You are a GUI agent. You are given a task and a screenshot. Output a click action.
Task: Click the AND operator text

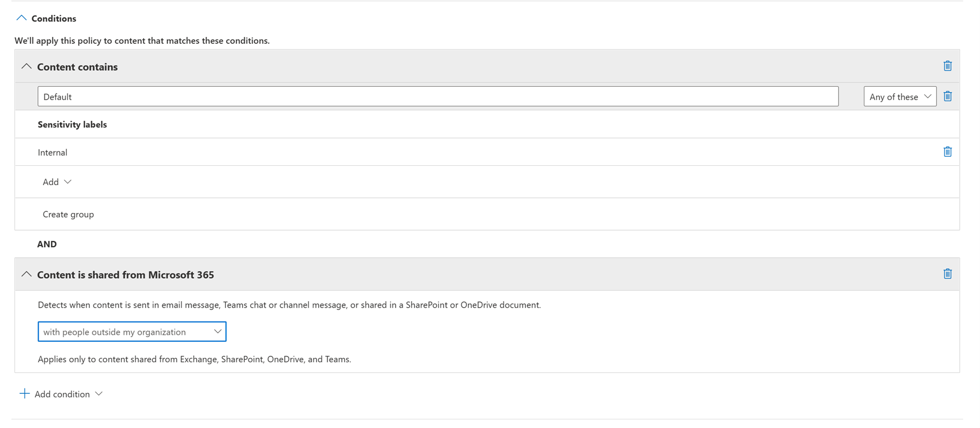47,244
